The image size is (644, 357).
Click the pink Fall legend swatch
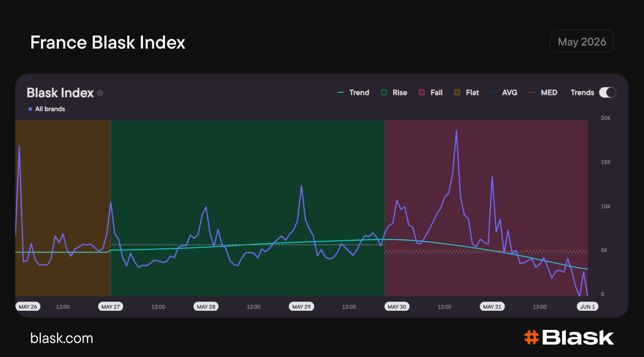point(422,93)
